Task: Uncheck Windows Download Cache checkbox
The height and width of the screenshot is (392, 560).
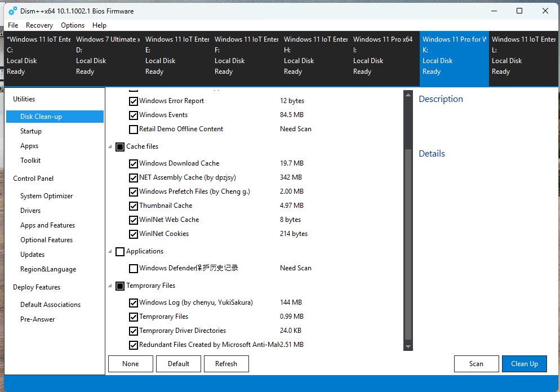Action: [134, 164]
